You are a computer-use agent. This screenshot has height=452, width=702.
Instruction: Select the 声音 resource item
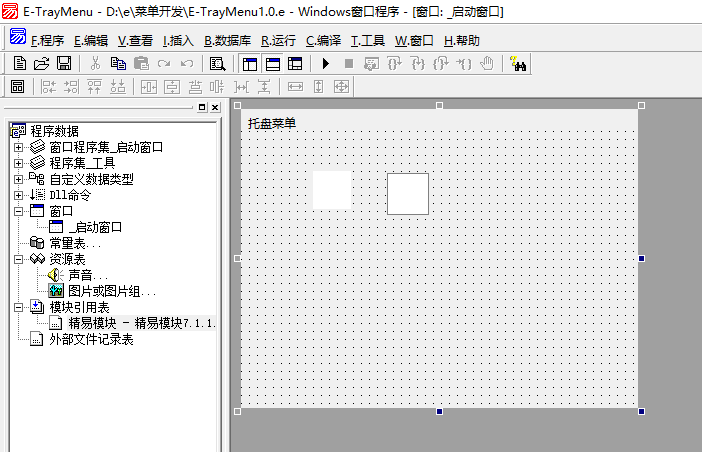(88, 275)
